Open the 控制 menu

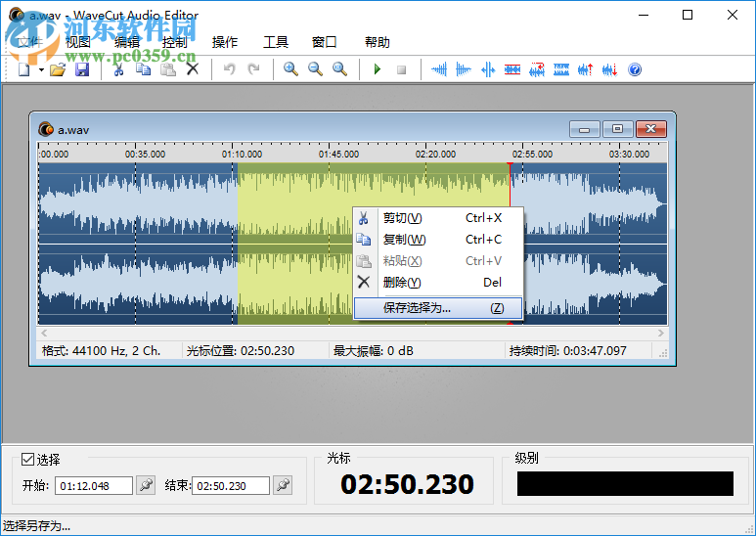point(174,42)
